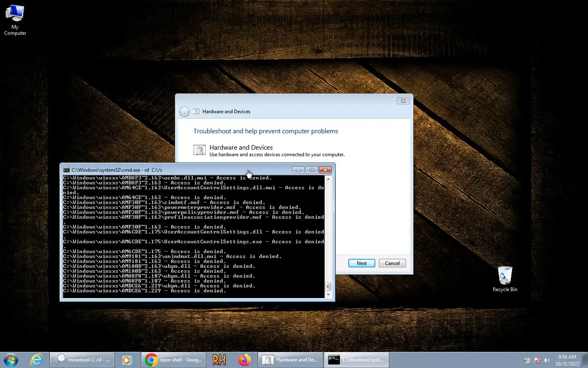Launch Internet Explorer from the taskbar
588x368 pixels.
(x=36, y=360)
